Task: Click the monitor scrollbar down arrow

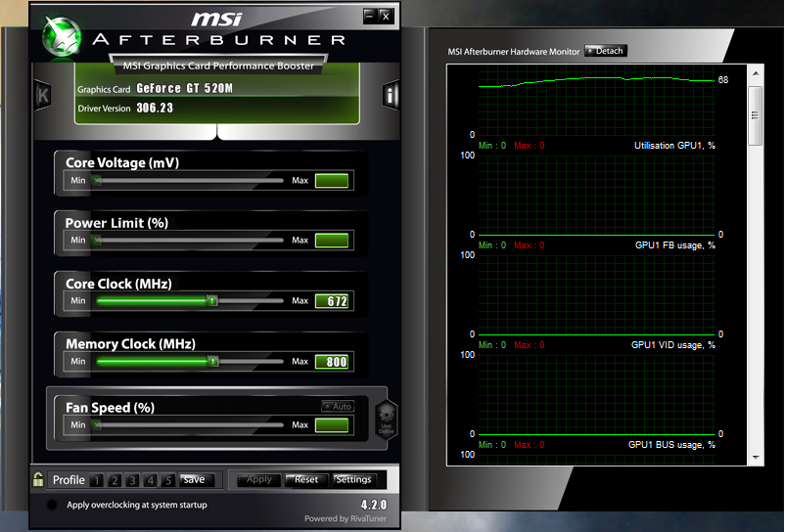Action: [756, 457]
